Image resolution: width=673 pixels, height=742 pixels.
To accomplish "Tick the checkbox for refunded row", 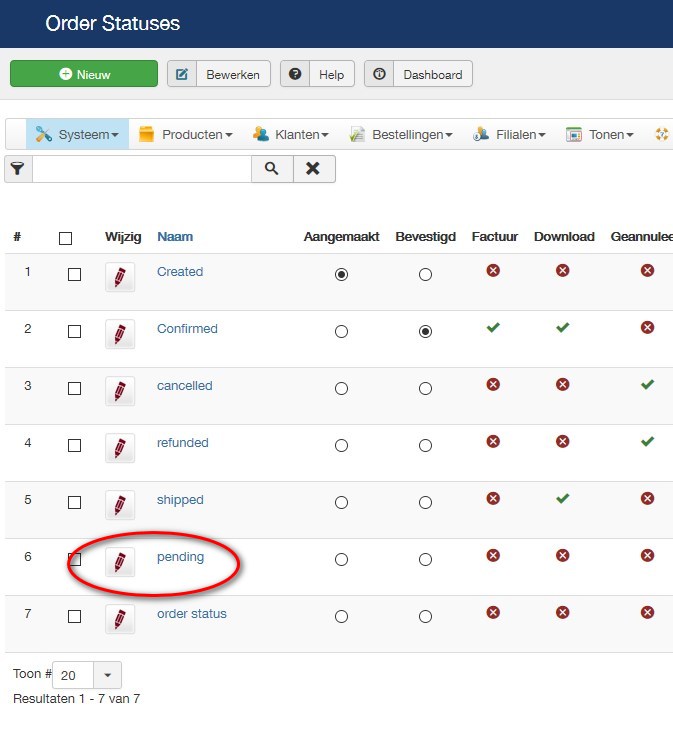I will [x=74, y=445].
